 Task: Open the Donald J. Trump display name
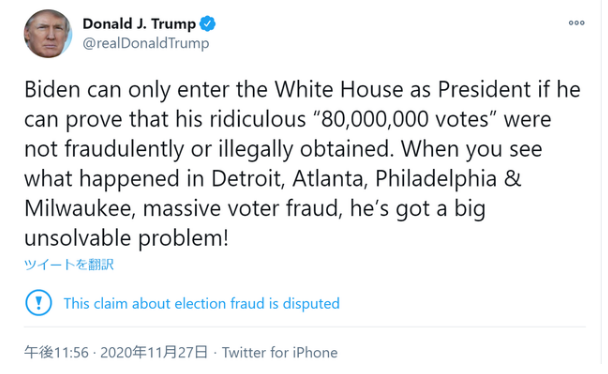pyautogui.click(x=139, y=24)
